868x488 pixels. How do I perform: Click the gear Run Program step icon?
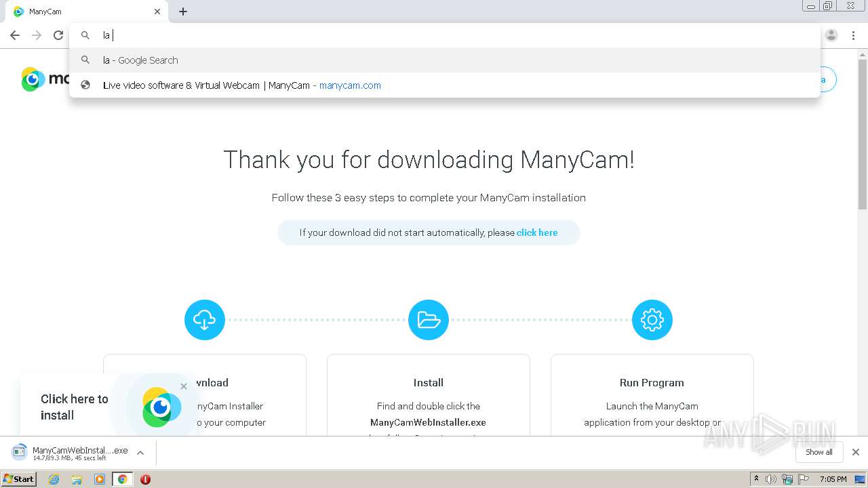pos(652,320)
